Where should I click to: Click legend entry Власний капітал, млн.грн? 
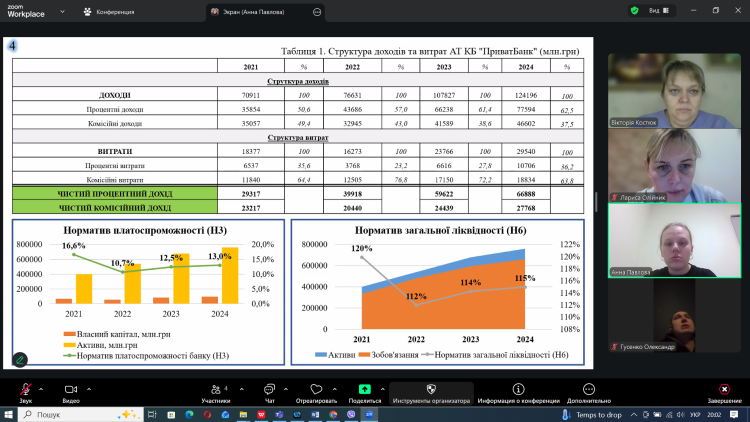pyautogui.click(x=117, y=334)
